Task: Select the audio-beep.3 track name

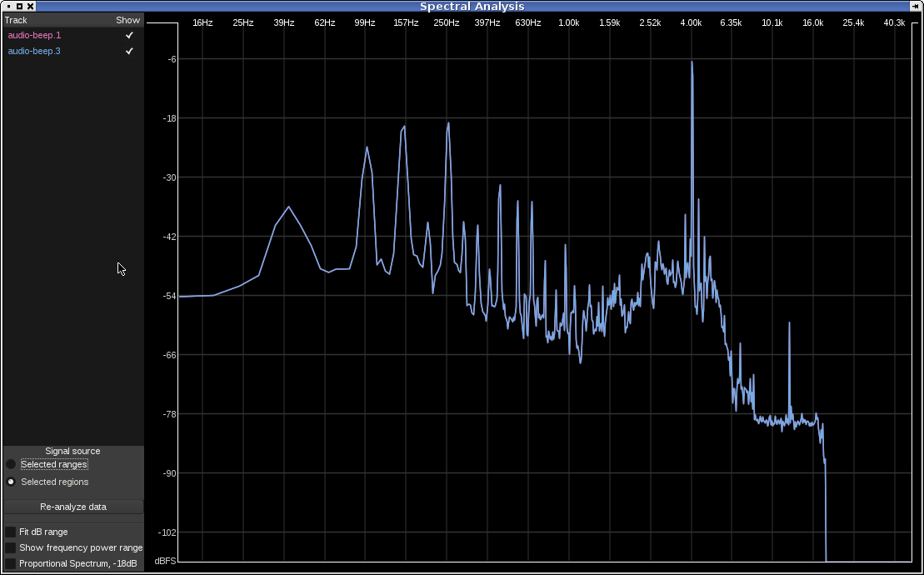Action: (x=34, y=52)
